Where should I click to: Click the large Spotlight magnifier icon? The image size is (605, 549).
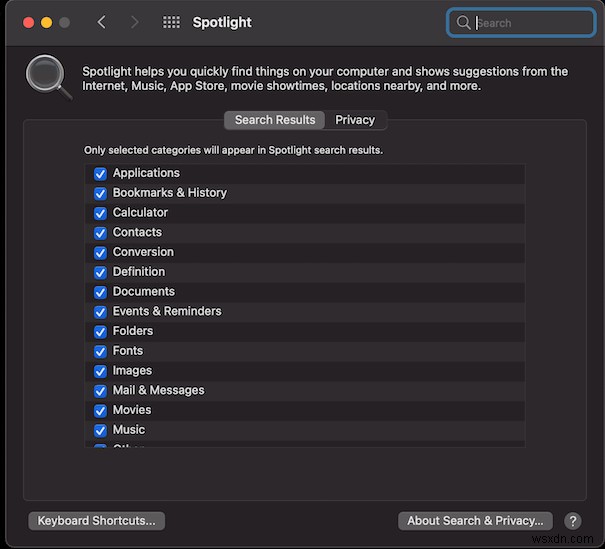tap(48, 78)
